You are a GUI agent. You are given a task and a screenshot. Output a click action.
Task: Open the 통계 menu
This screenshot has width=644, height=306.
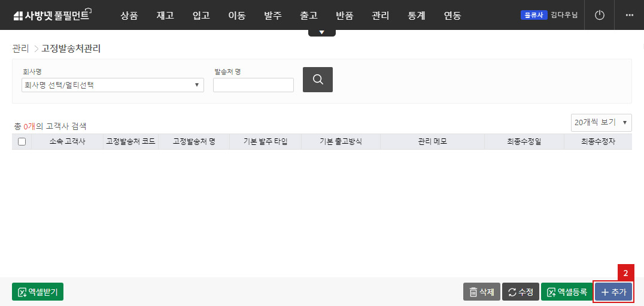pyautogui.click(x=417, y=16)
